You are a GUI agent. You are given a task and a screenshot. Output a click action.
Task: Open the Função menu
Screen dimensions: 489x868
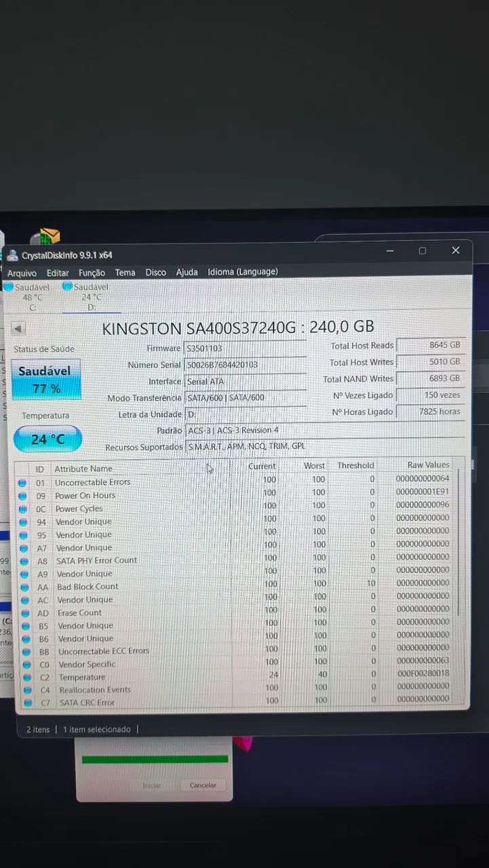pyautogui.click(x=92, y=273)
